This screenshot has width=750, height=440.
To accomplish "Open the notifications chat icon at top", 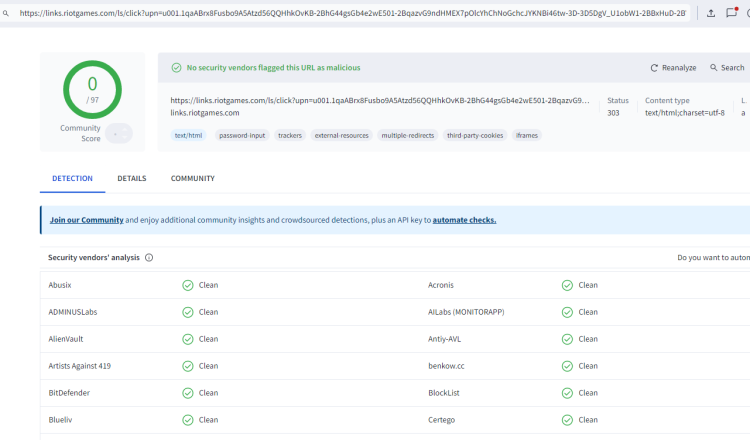I will click(732, 12).
